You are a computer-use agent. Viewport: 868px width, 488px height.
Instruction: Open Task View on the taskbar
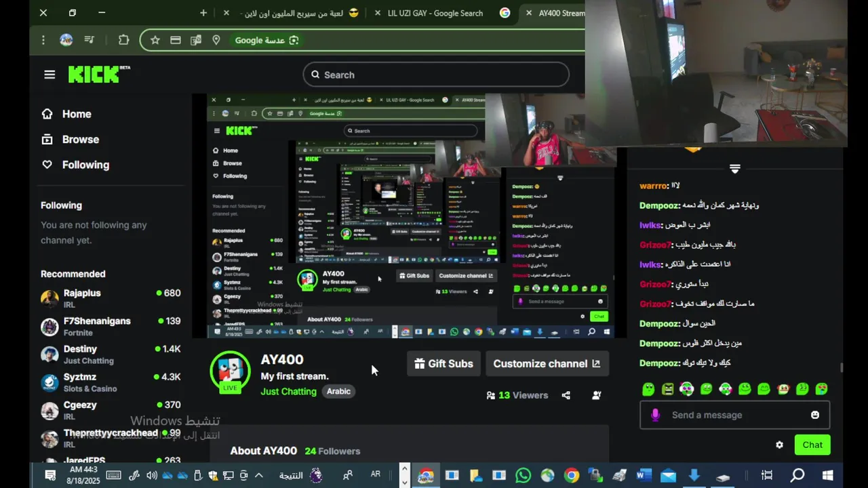click(767, 476)
